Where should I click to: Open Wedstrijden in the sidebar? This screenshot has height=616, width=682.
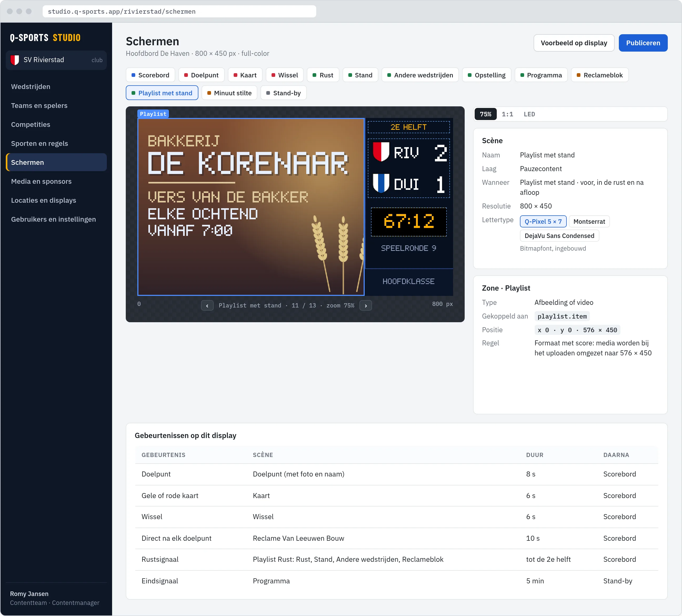click(x=56, y=87)
